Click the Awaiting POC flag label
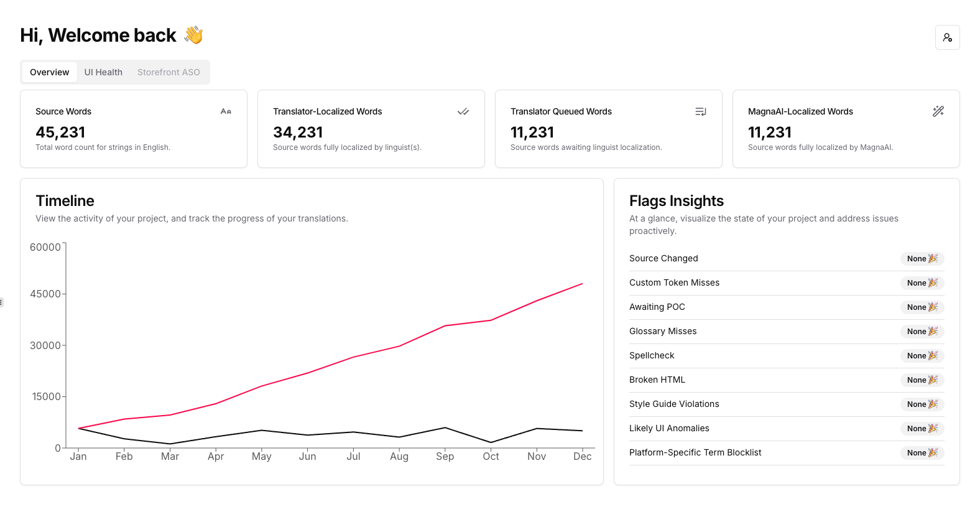The height and width of the screenshot is (509, 980). click(x=657, y=307)
